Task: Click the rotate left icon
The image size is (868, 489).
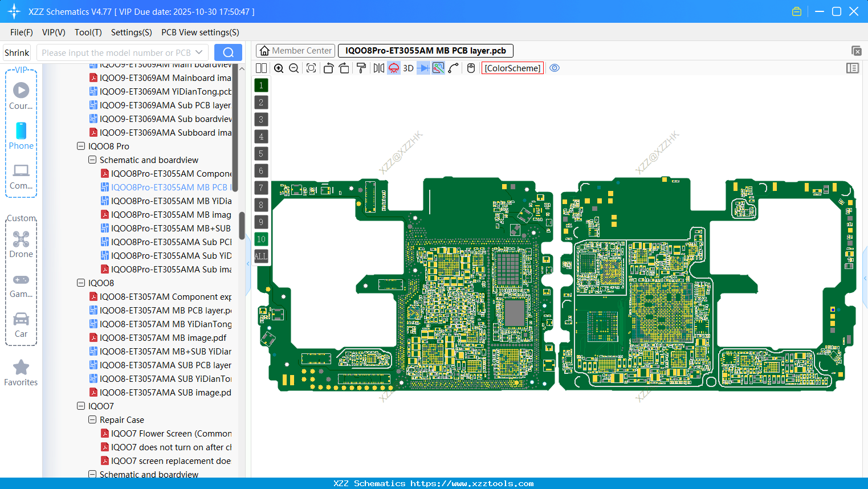Action: [328, 68]
